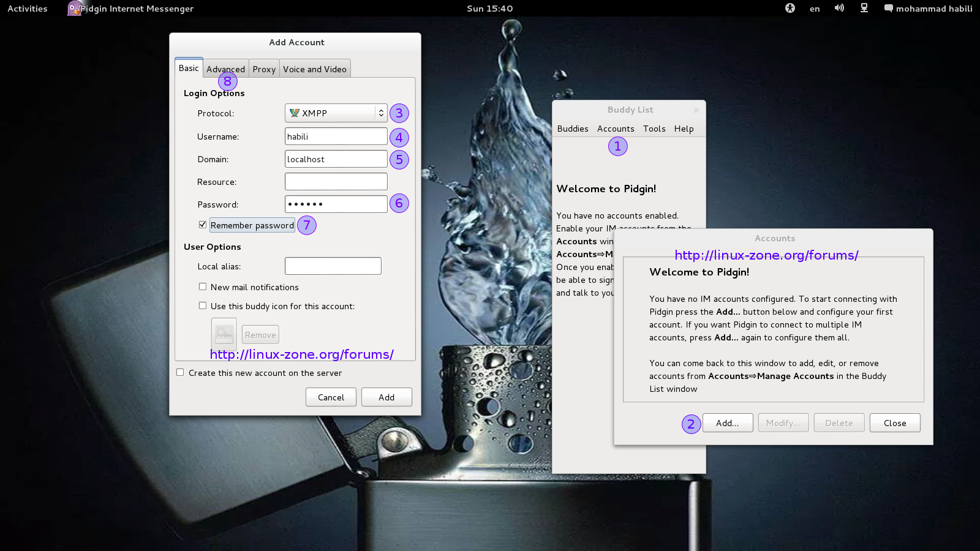This screenshot has width=980, height=551.
Task: Open the Voice and Video tab
Action: [x=315, y=69]
